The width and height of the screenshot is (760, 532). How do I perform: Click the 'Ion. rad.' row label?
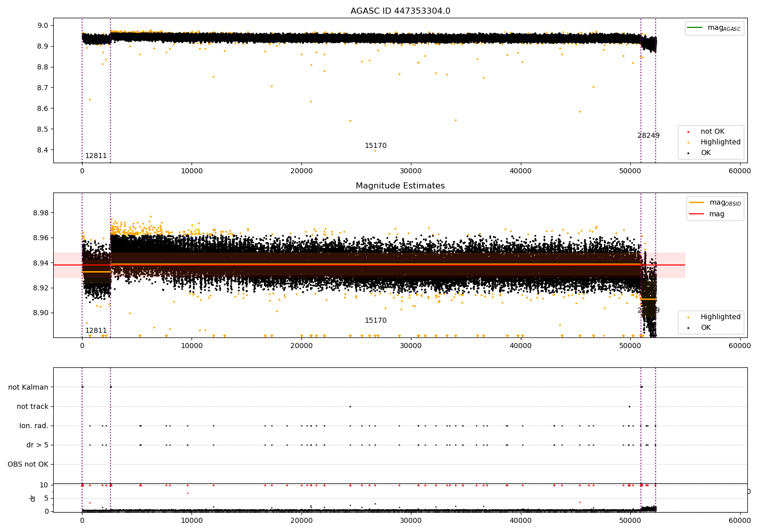34,426
